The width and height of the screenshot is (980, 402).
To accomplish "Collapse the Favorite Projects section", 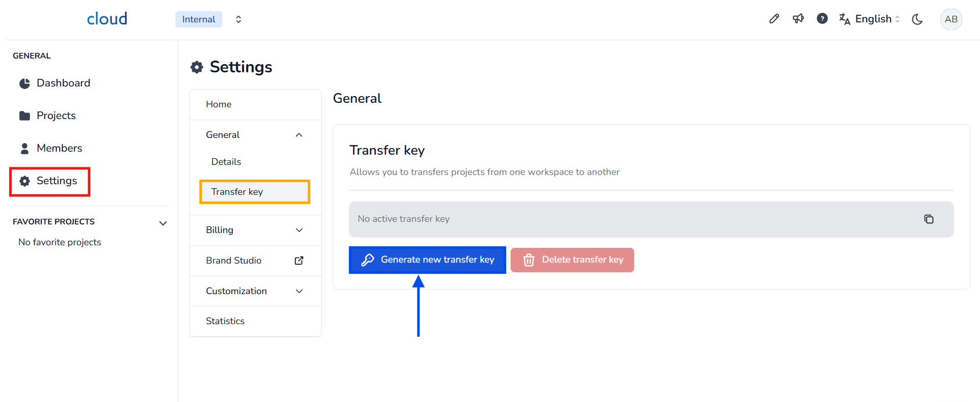I will pyautogui.click(x=163, y=223).
